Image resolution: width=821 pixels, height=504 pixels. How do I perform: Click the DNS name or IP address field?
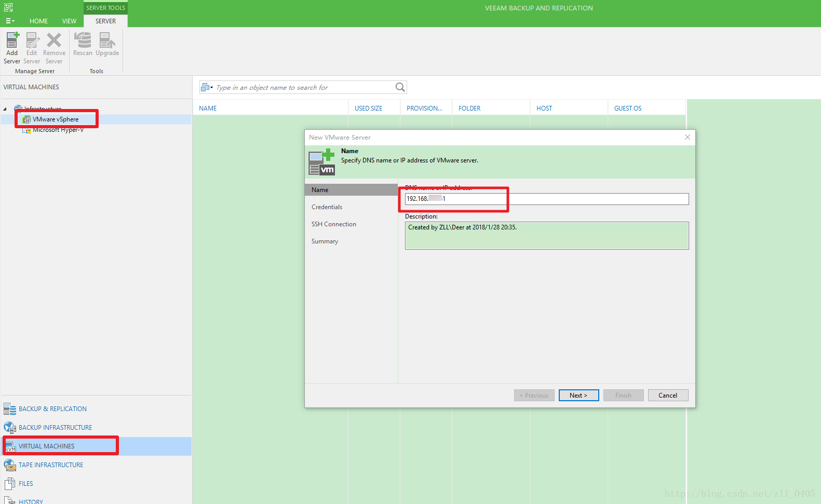(547, 199)
